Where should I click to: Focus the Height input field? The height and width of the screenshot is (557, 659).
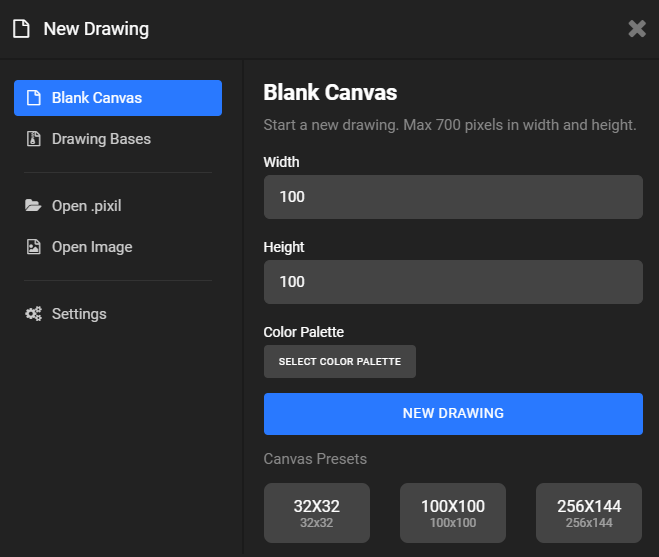click(453, 282)
